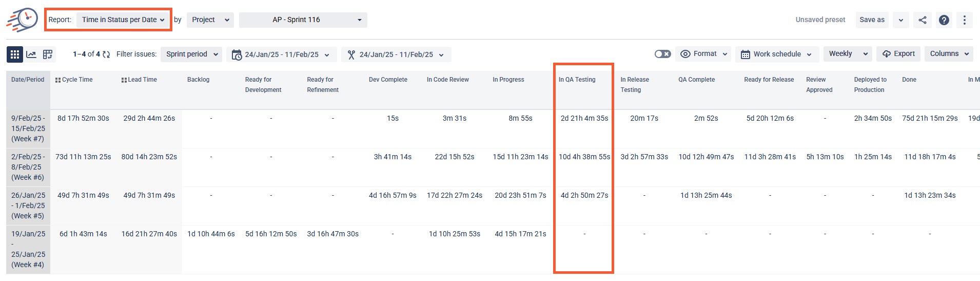Click Done value 75d 21h 15m 29s
Screen dimensions: 980x281
[x=930, y=118]
